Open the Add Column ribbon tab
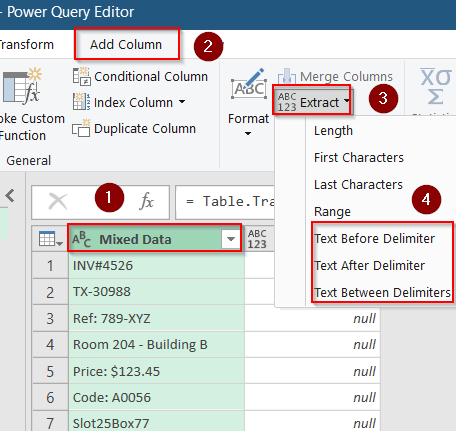Image resolution: width=456 pixels, height=431 pixels. coord(126,44)
